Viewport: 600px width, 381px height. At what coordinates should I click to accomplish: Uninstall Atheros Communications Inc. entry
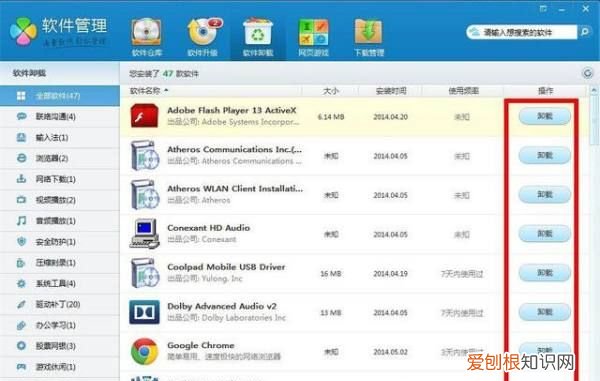pos(545,155)
